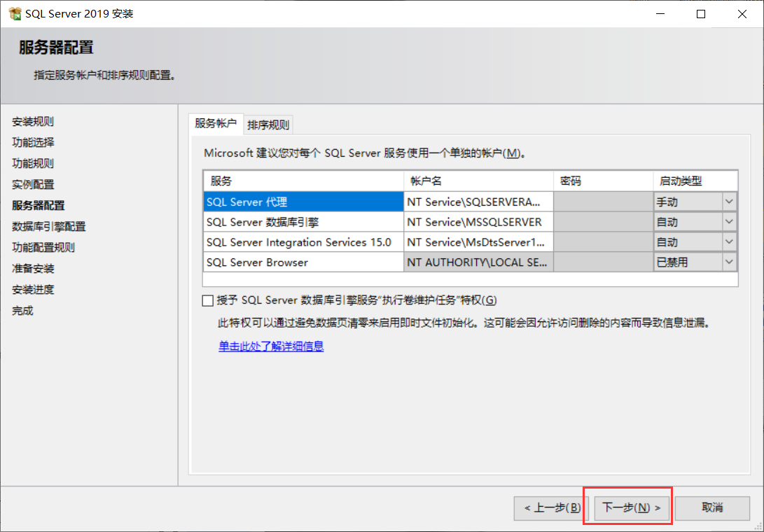Enable the 执行卷维护任务 privilege checkbox

207,300
